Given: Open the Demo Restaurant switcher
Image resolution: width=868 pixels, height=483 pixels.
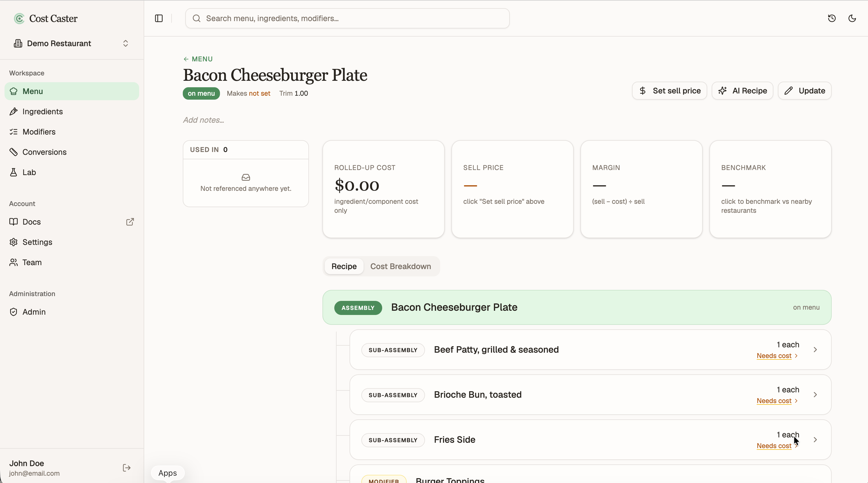Looking at the screenshot, I should (x=72, y=43).
